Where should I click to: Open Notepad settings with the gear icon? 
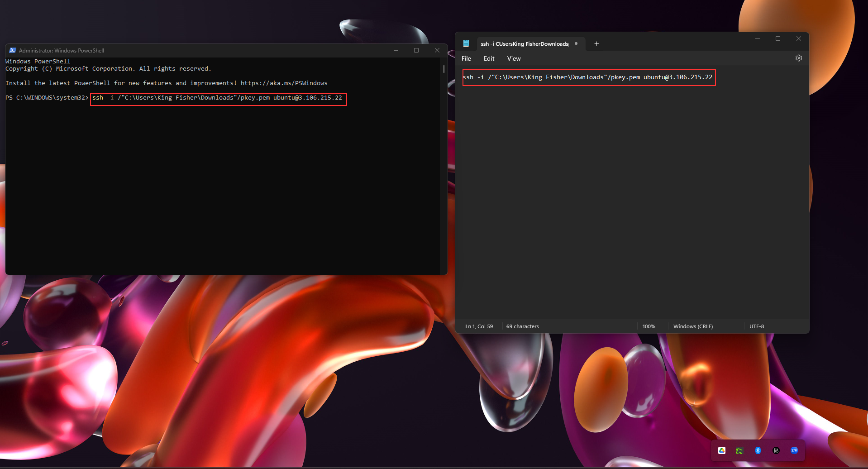798,58
